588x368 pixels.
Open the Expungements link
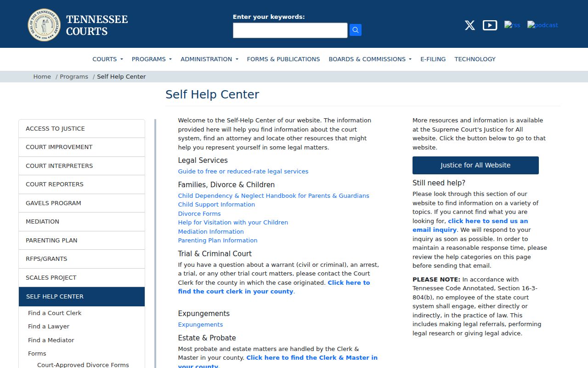pos(200,325)
